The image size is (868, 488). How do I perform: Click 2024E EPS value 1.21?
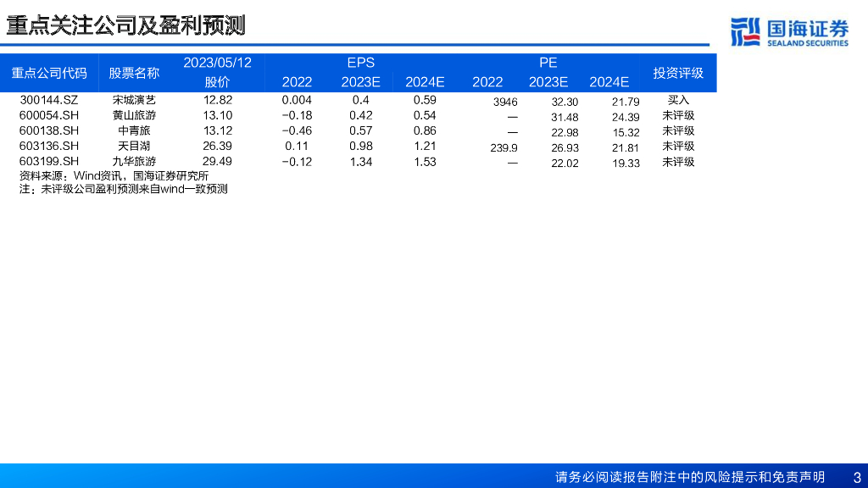(426, 146)
